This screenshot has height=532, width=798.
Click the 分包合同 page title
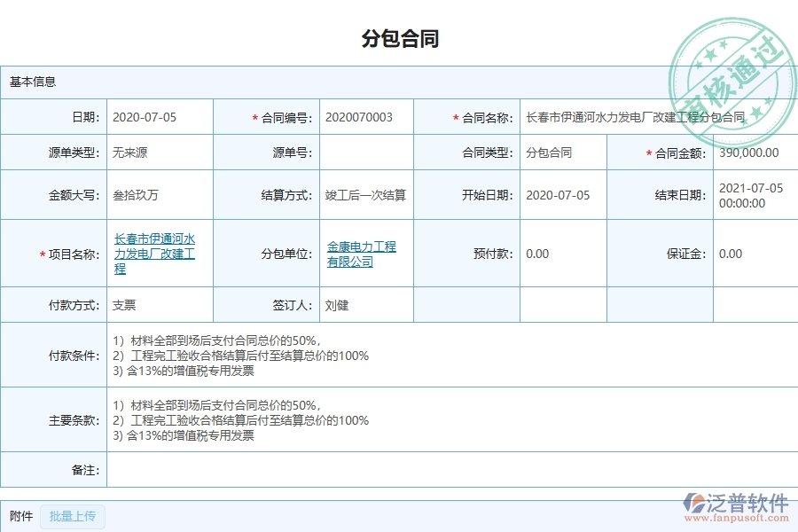point(398,37)
